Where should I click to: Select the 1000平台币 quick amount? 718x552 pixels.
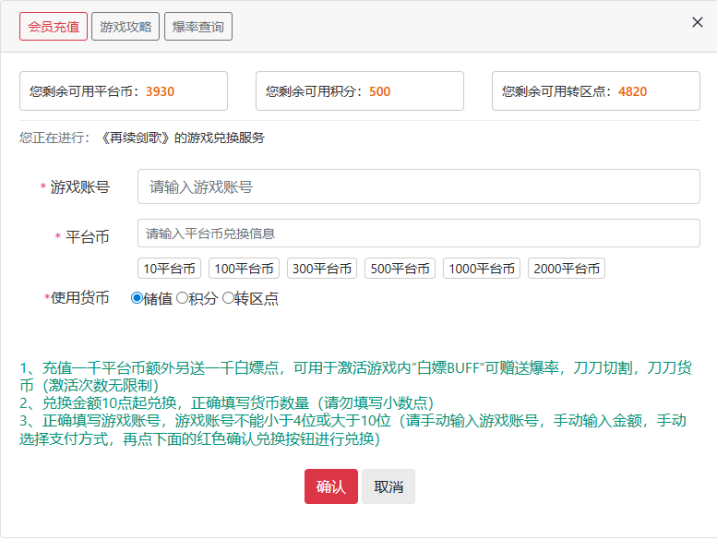click(482, 269)
